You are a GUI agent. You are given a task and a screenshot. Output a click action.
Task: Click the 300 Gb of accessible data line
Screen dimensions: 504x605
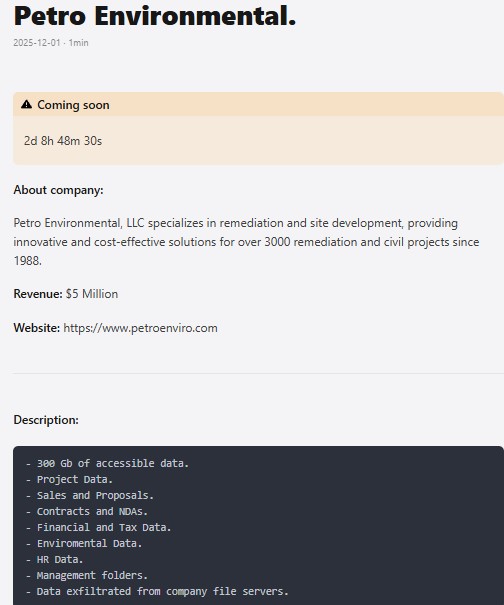pyautogui.click(x=107, y=463)
